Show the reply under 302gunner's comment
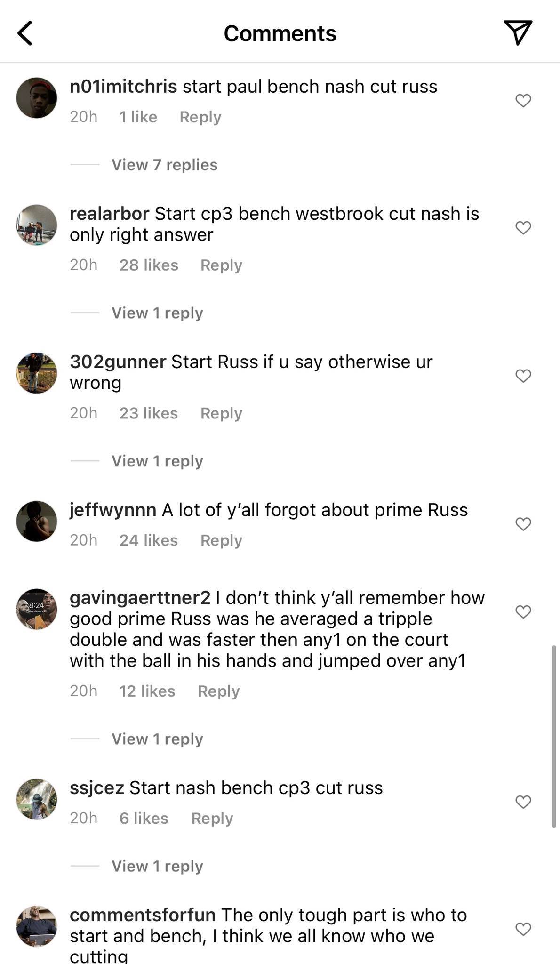Viewport: 560px width, 964px height. click(157, 461)
